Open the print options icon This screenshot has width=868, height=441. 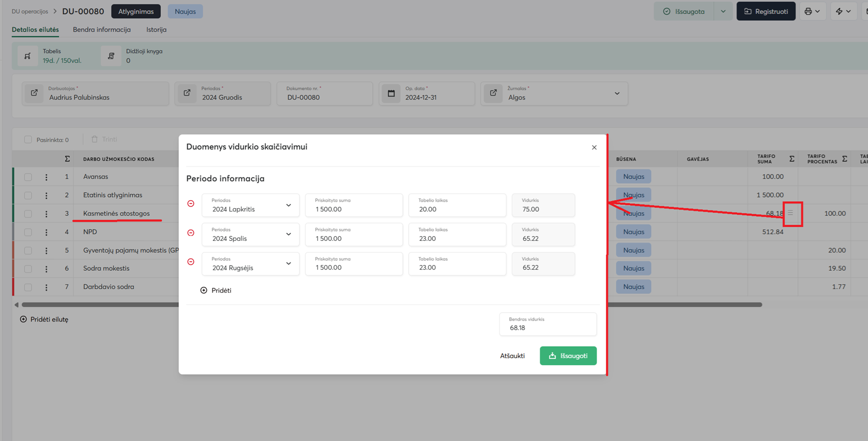pyautogui.click(x=812, y=12)
